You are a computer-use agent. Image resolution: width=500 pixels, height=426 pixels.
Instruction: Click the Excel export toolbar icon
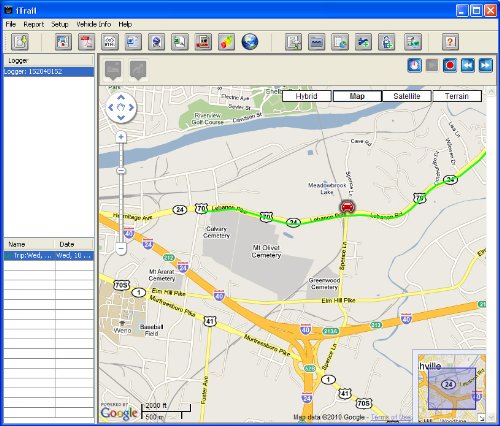[180, 42]
